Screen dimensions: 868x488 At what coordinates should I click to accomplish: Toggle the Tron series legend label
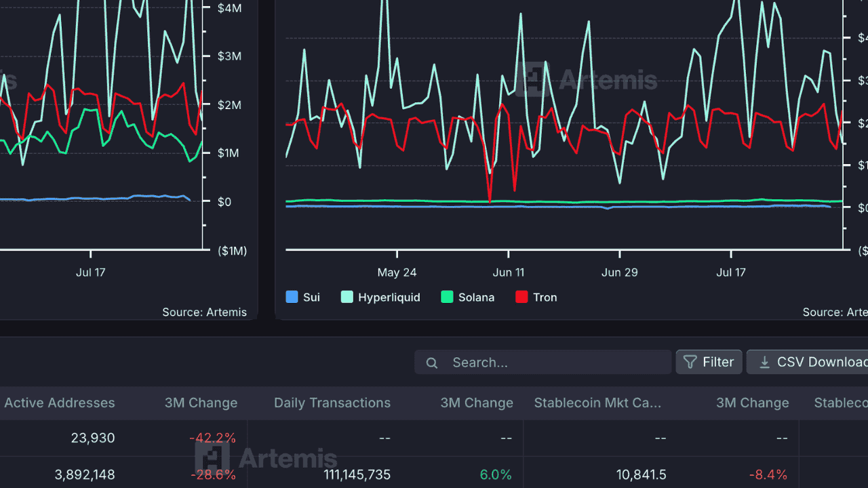545,297
